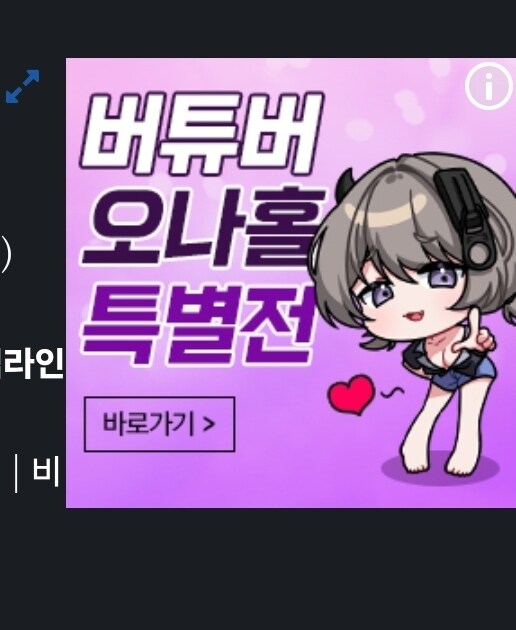Click the closing parenthesis at left edge
Viewport: 516px width, 630px height.
[x=5, y=253]
